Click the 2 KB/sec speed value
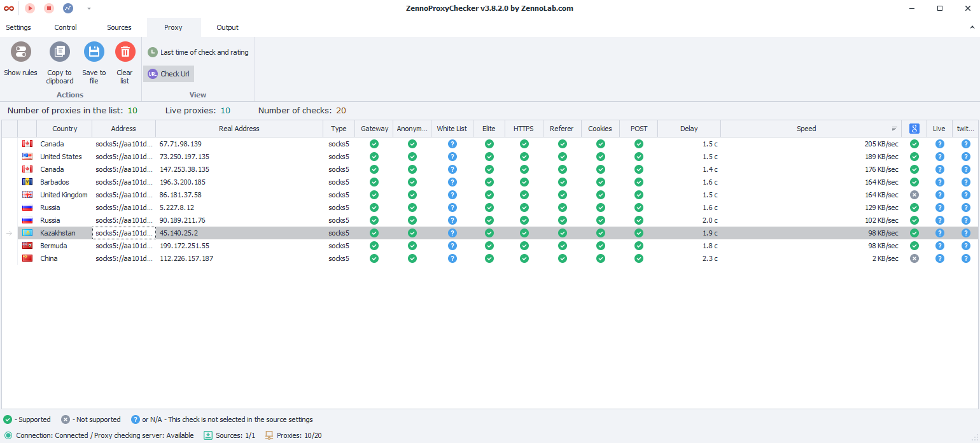Screen dimensions: 980x443 click(885, 258)
